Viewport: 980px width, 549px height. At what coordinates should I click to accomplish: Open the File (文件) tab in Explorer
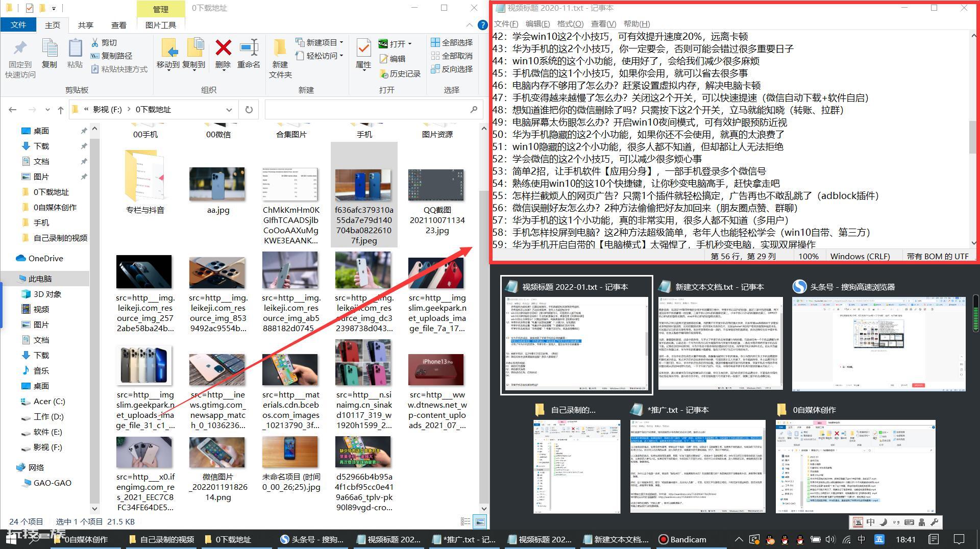[x=18, y=25]
